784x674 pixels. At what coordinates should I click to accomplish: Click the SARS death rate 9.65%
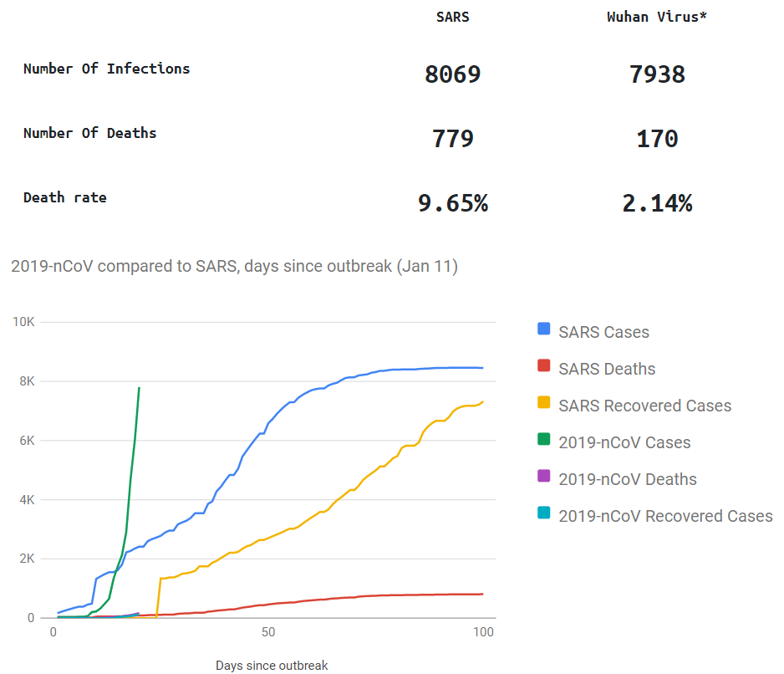[453, 203]
